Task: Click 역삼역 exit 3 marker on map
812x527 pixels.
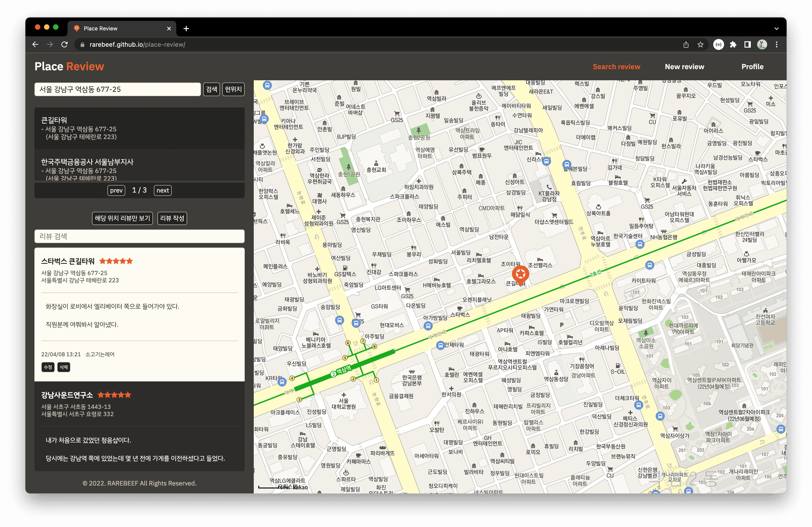Action: pos(299,400)
